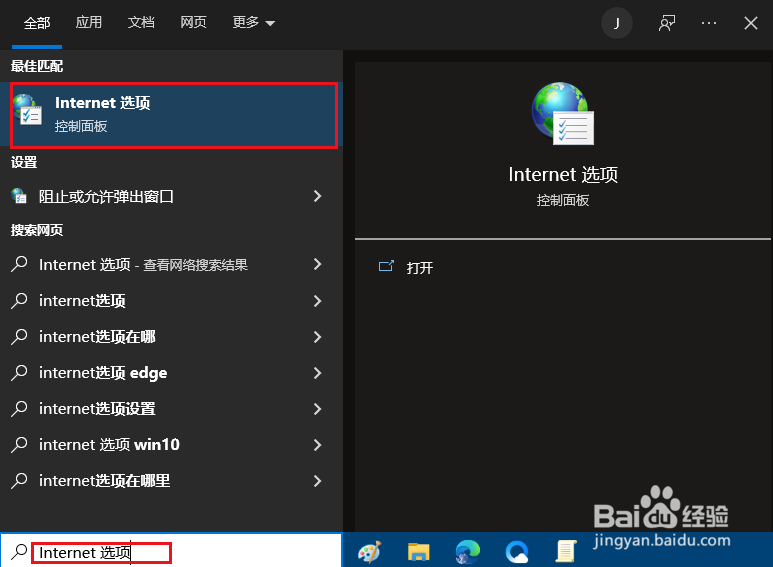Open File Explorer on the taskbar
Image resolution: width=773 pixels, height=567 pixels.
point(419,552)
